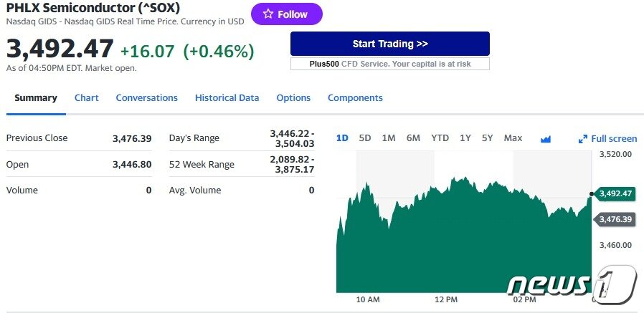Click the star icon on Follow button

(268, 14)
